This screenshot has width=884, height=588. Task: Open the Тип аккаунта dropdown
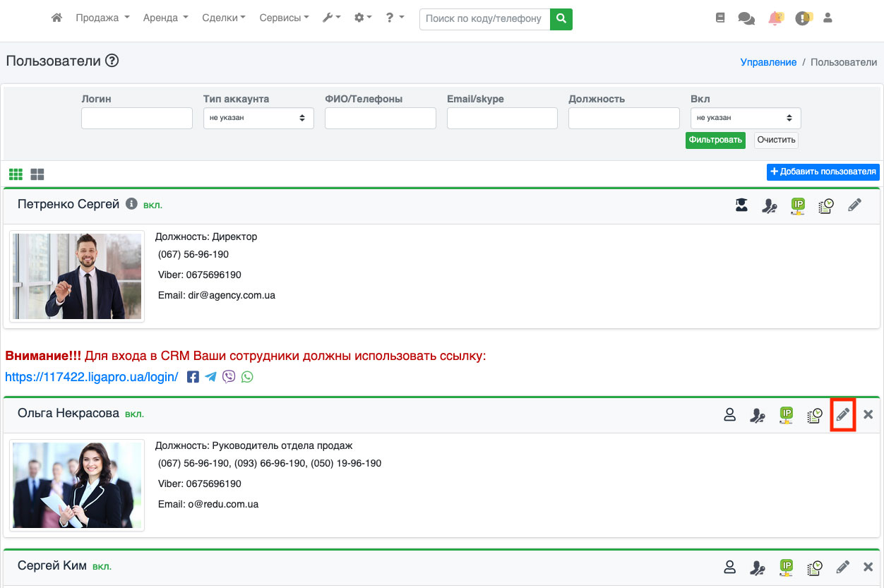click(x=258, y=118)
